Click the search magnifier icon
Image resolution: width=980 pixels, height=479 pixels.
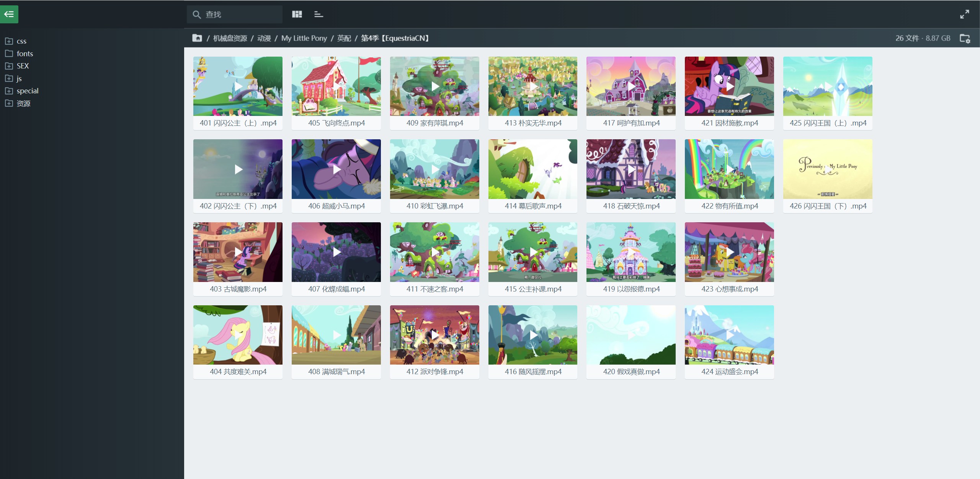[197, 15]
